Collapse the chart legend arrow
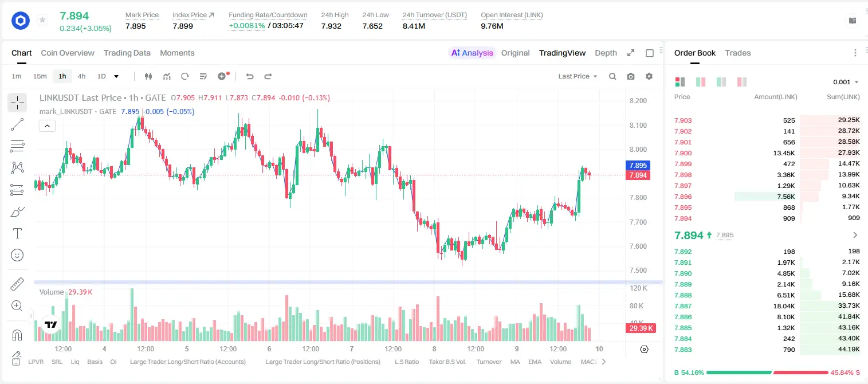This screenshot has height=384, width=868. point(47,126)
